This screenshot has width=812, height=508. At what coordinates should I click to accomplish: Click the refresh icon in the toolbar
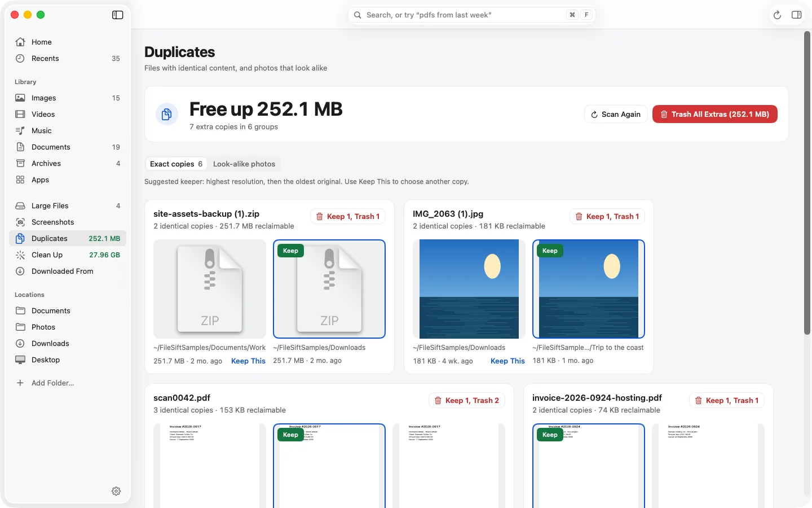777,15
